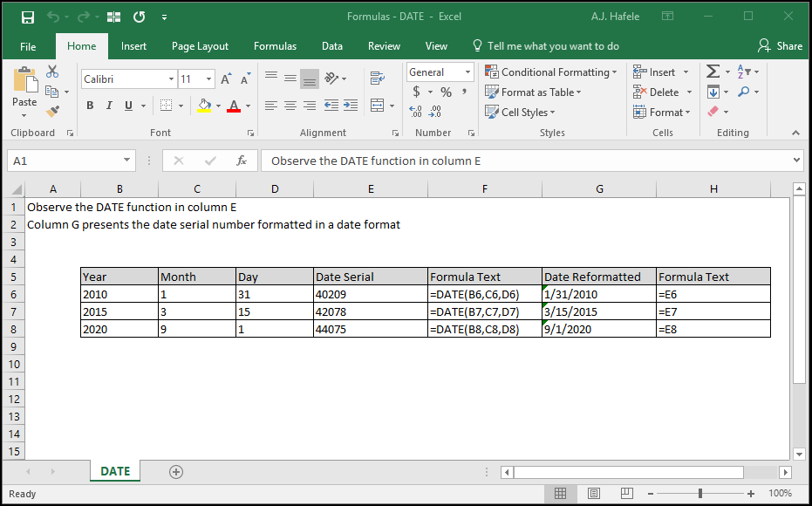Switch to the Formulas ribbon tab

pos(275,46)
